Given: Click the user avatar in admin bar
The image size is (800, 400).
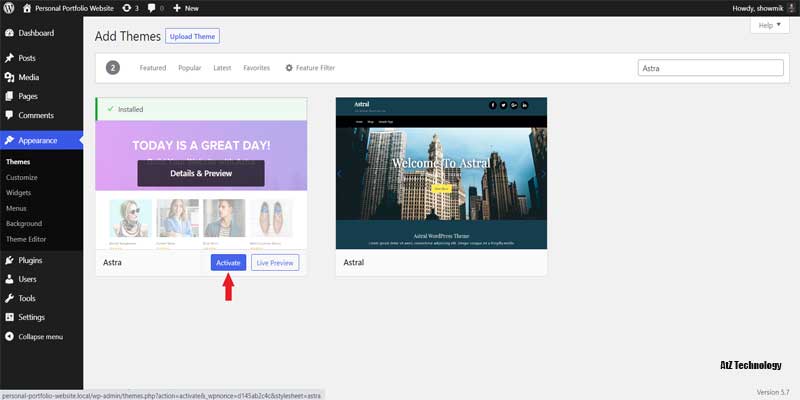Looking at the screenshot, I should [791, 8].
